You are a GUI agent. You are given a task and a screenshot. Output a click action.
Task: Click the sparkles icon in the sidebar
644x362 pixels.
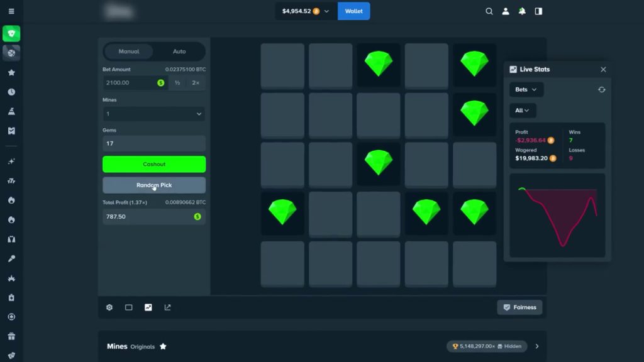point(11,162)
